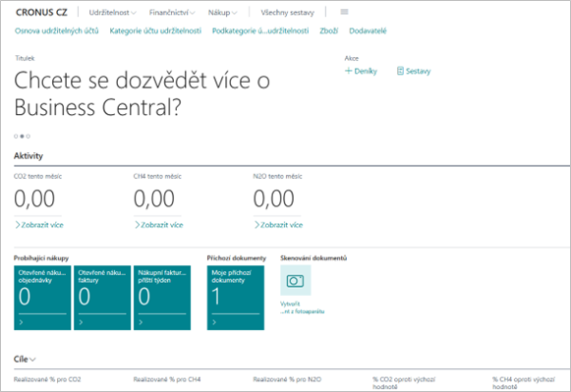Open the Sestavy action
The image size is (571, 392).
tap(414, 71)
